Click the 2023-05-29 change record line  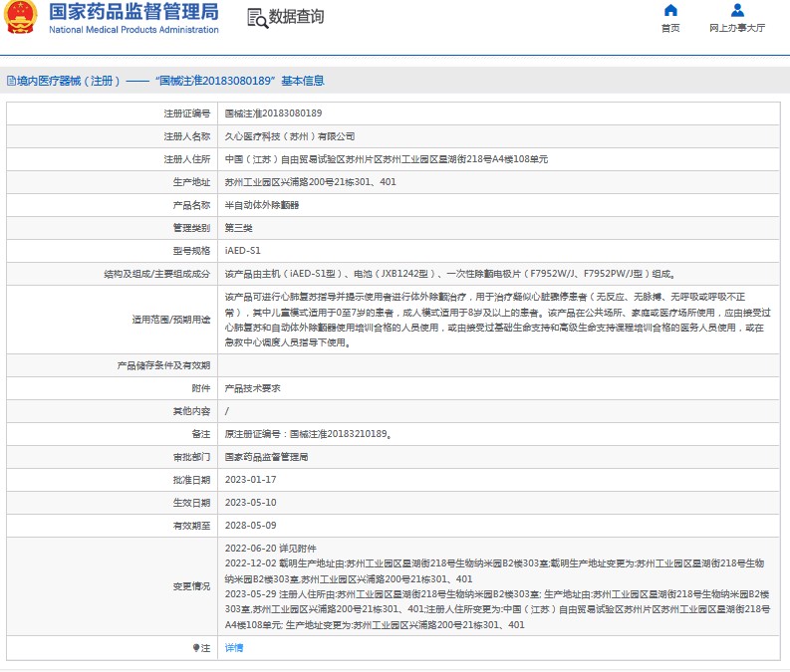point(498,609)
